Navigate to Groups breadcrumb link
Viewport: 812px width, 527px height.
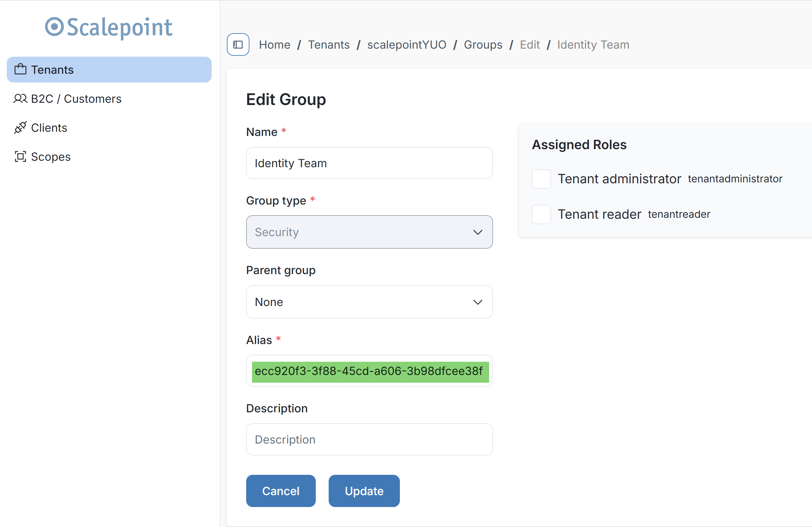(x=483, y=45)
